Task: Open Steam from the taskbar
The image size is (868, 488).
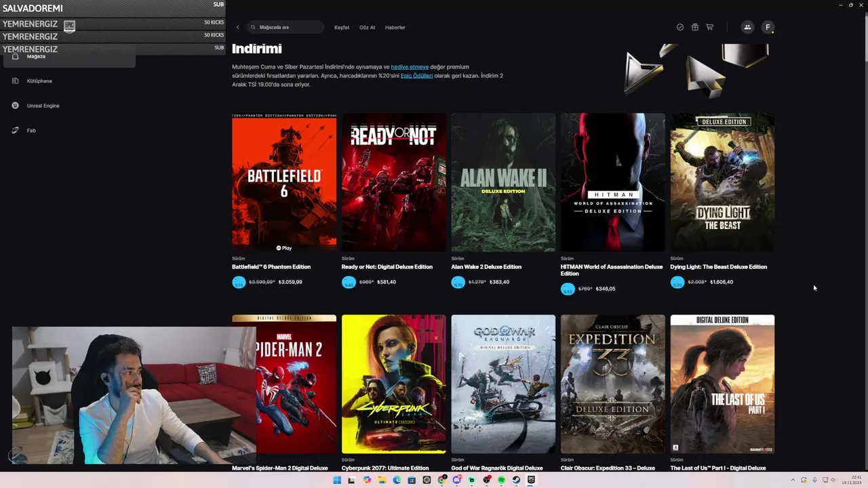Action: tap(516, 480)
